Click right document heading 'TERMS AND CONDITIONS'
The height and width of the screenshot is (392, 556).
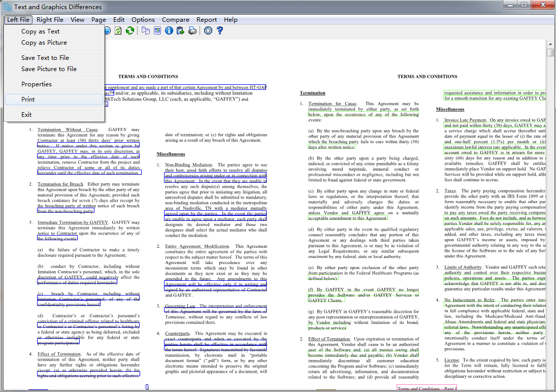pos(428,76)
